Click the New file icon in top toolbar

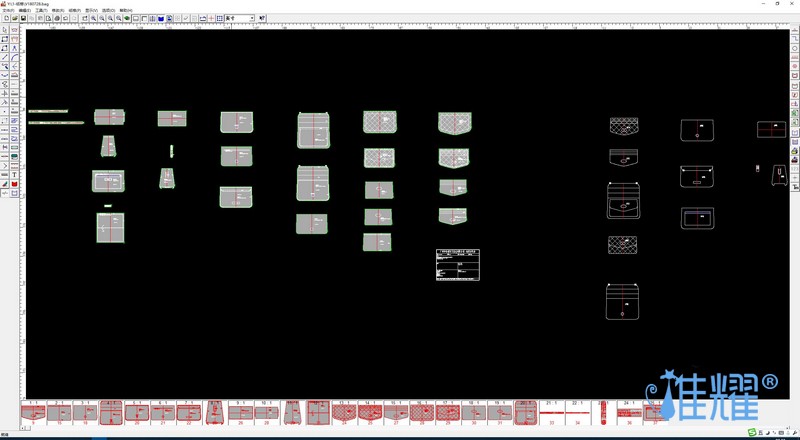click(5, 18)
